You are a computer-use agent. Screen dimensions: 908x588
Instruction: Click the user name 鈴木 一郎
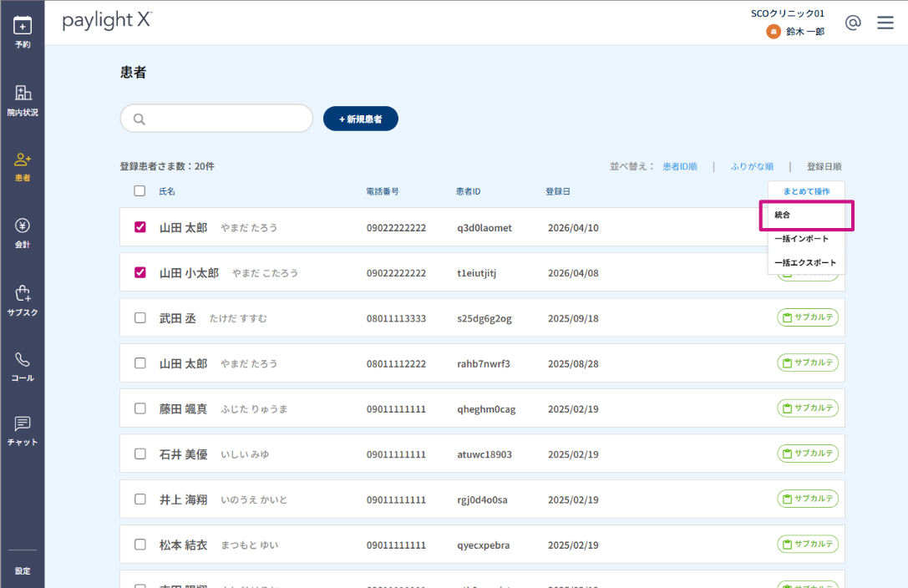(x=805, y=32)
